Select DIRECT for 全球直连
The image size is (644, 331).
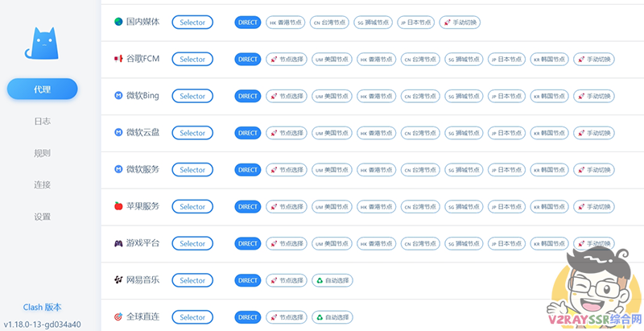[248, 317]
